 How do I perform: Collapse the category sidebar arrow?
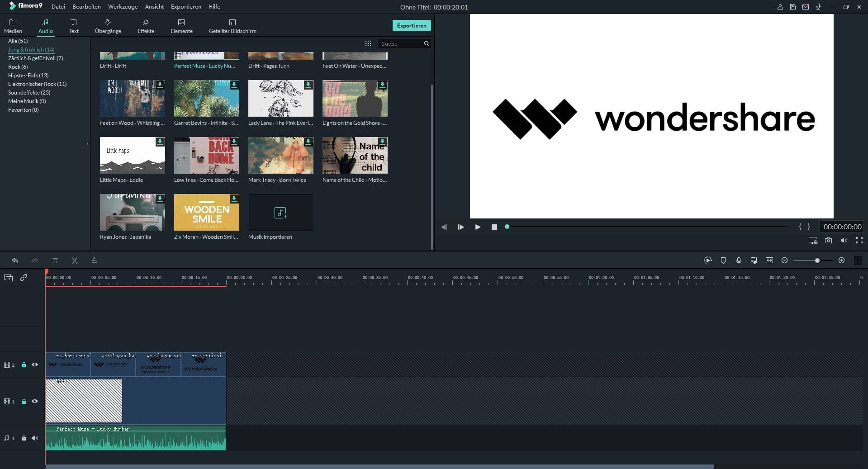coord(87,143)
